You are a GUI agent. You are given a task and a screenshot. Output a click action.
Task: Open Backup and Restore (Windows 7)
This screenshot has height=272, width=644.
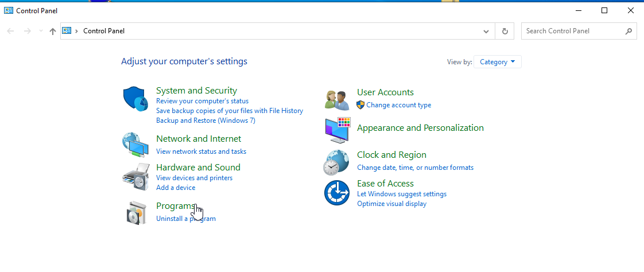[205, 121]
